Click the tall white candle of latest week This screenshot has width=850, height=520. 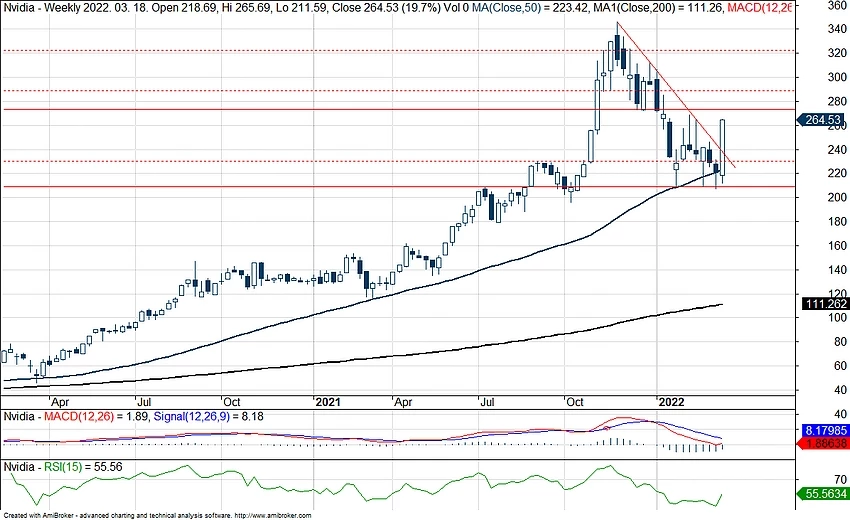pos(723,147)
